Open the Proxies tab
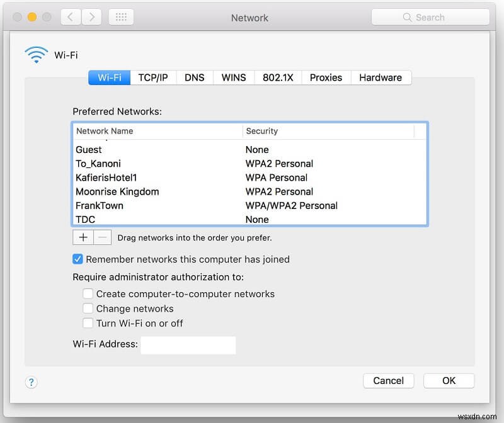The width and height of the screenshot is (504, 423). click(326, 77)
